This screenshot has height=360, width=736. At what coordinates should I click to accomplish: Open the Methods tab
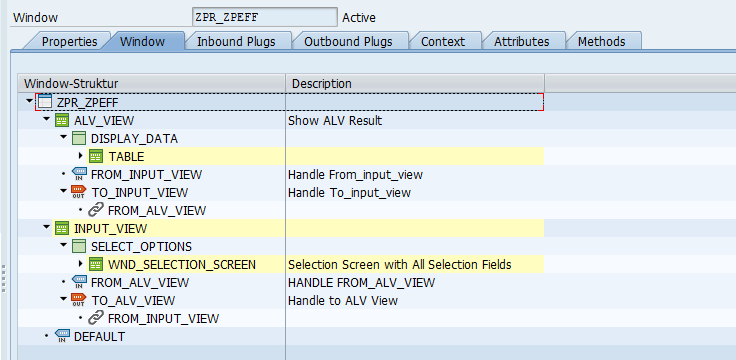pyautogui.click(x=601, y=41)
